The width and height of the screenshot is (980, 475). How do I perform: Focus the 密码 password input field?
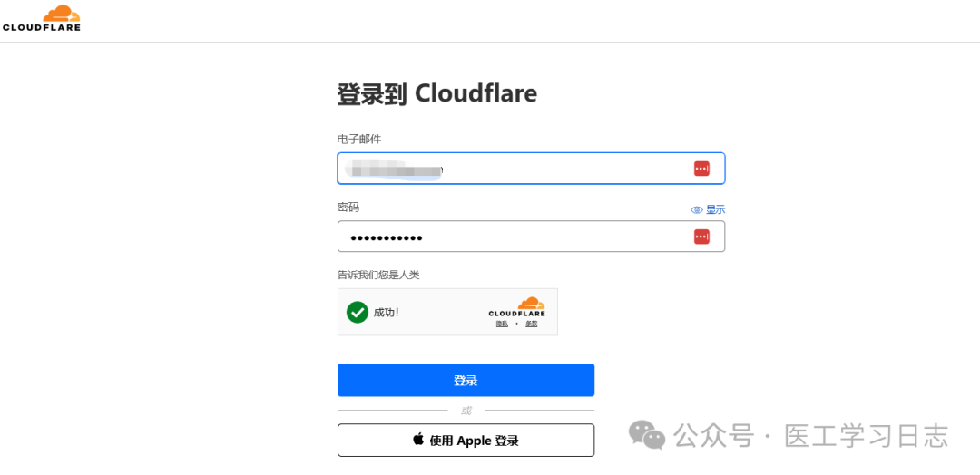click(x=531, y=237)
